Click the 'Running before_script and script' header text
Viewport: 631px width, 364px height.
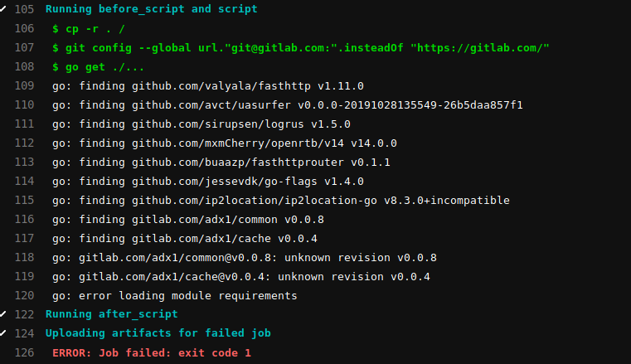151,9
